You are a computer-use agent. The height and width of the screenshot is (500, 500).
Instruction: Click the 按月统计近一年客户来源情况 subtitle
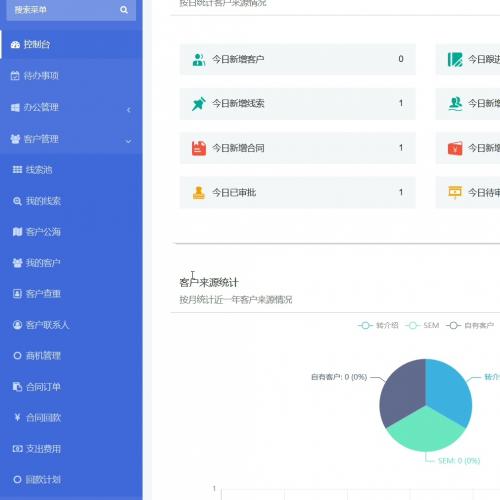click(236, 300)
